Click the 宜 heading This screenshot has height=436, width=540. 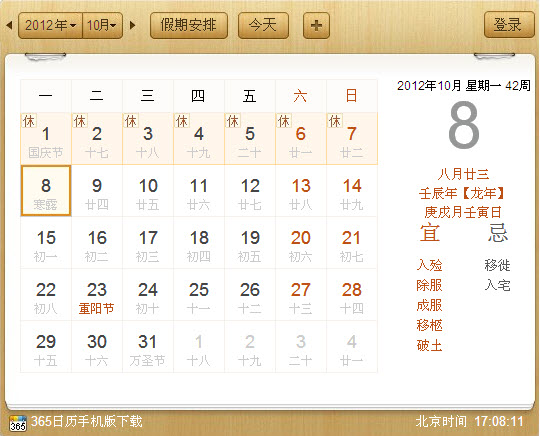pos(430,233)
